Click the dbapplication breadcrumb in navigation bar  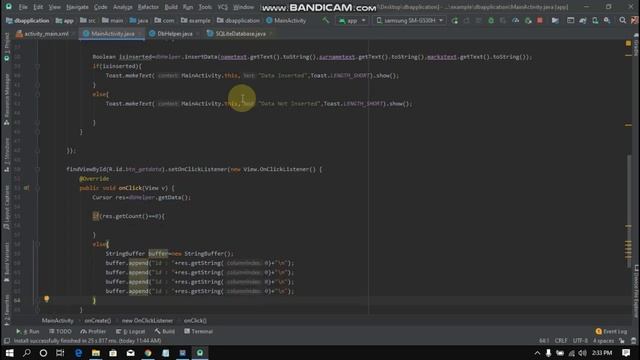click(28, 20)
